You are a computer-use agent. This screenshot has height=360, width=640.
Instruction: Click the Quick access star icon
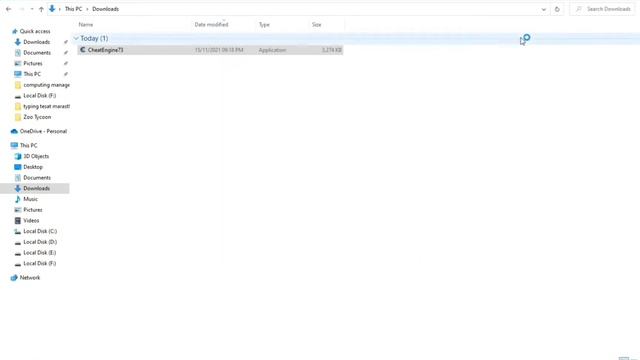(x=14, y=31)
